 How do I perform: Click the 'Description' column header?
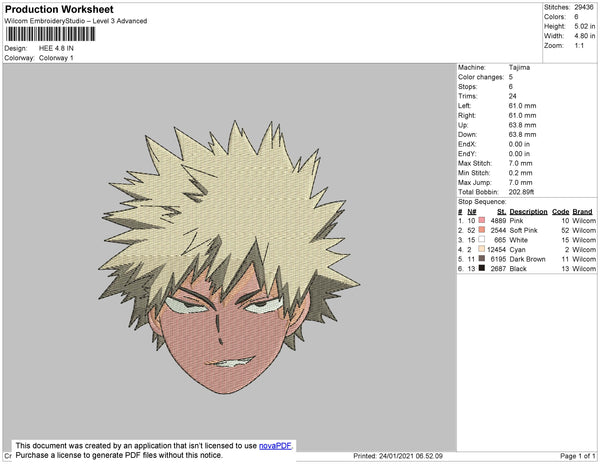coord(528,212)
